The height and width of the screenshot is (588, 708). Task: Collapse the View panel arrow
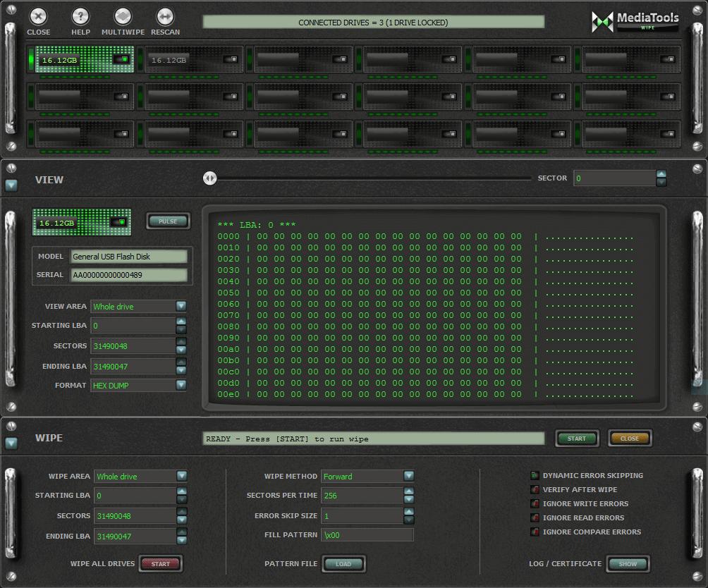11,185
